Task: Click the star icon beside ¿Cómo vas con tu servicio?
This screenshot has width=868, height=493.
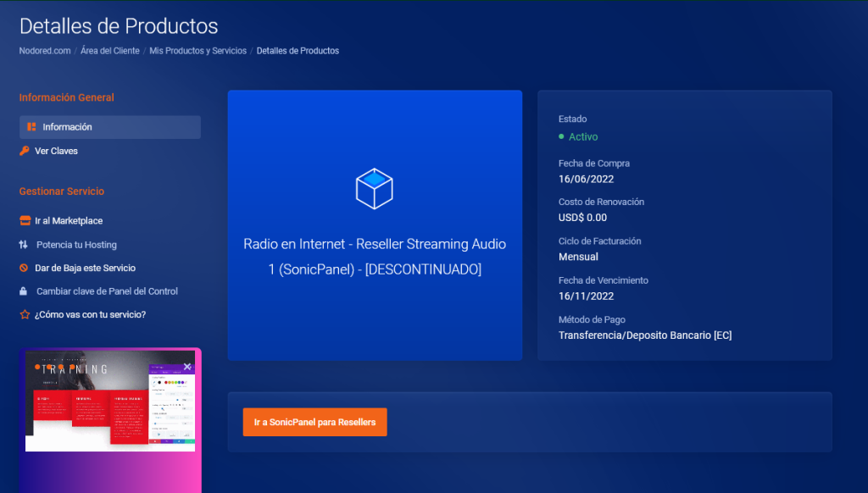Action: tap(25, 314)
